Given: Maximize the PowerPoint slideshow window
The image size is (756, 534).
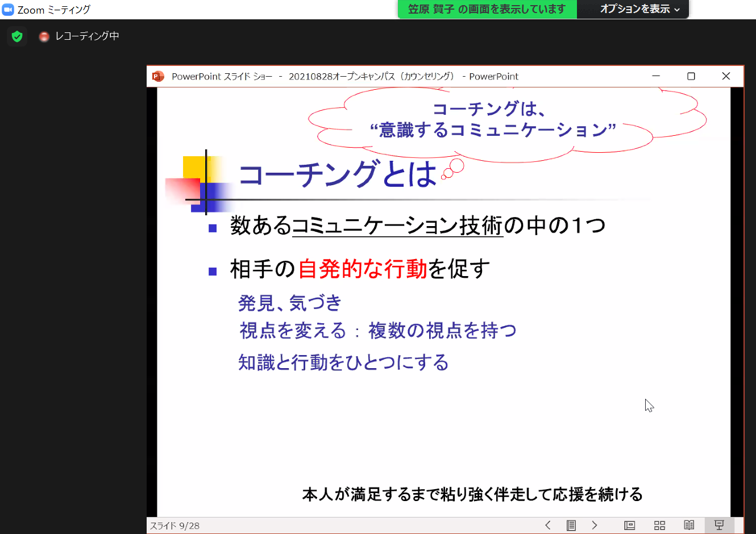Looking at the screenshot, I should click(691, 76).
